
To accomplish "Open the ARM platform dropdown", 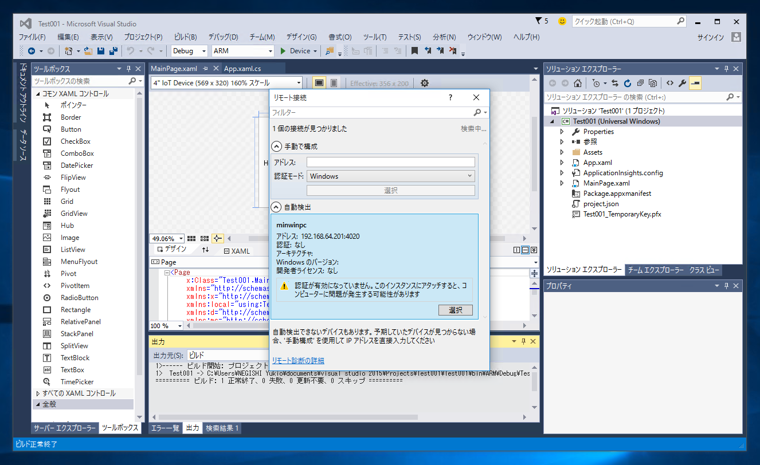I will pos(242,51).
